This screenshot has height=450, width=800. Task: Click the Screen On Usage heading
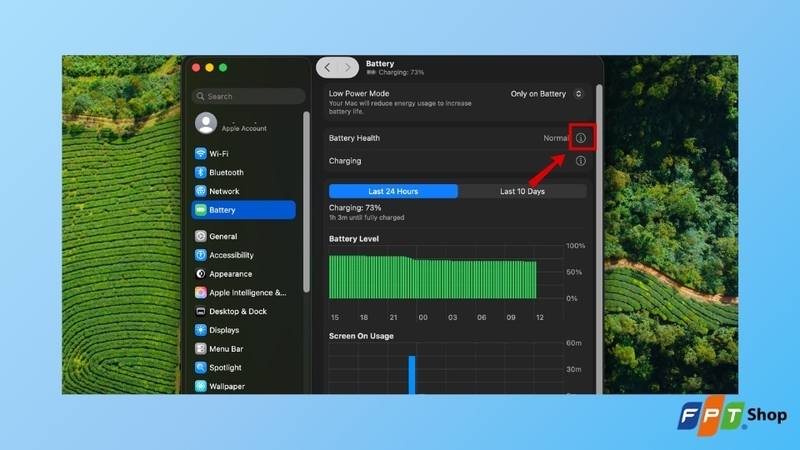tap(361, 336)
